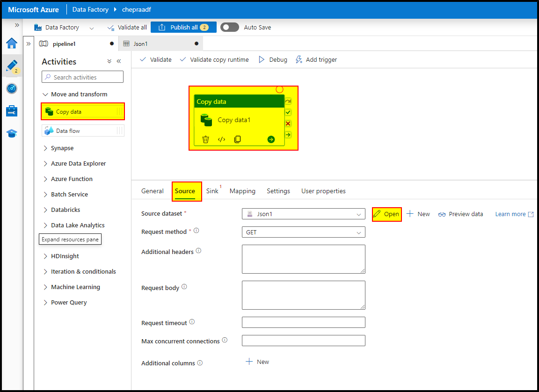The image size is (539, 392).
Task: Click green arrow add output on Copy data1
Action: pos(271,139)
